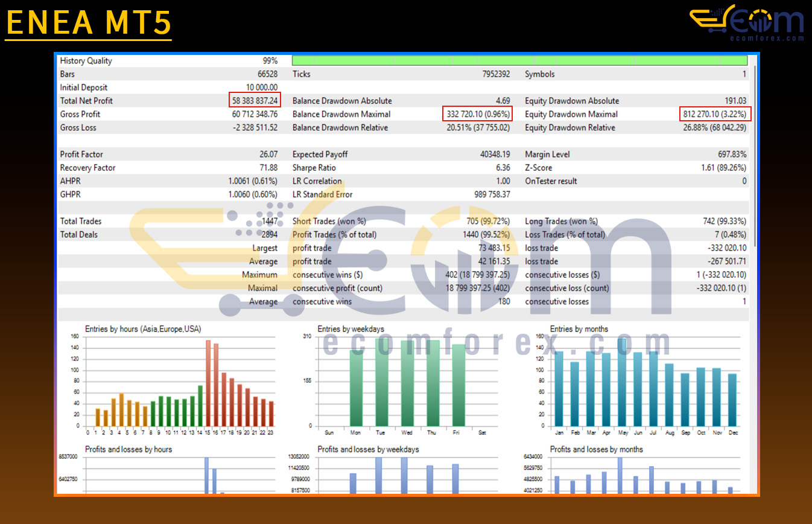Click the hour 15 bar in Entries by hours
This screenshot has width=812, height=524.
tap(208, 383)
